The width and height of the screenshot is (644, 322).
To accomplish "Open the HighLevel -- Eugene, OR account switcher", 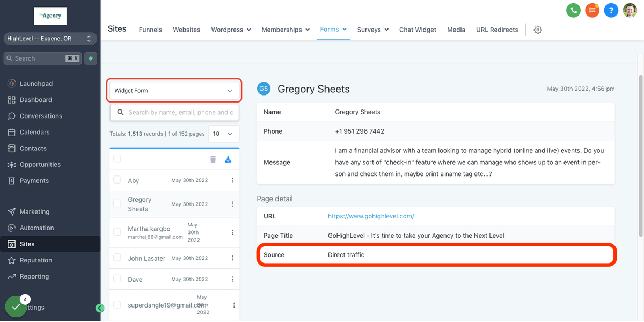I will click(50, 39).
